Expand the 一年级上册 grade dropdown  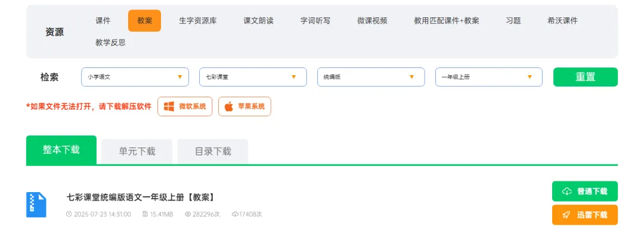coord(488,77)
